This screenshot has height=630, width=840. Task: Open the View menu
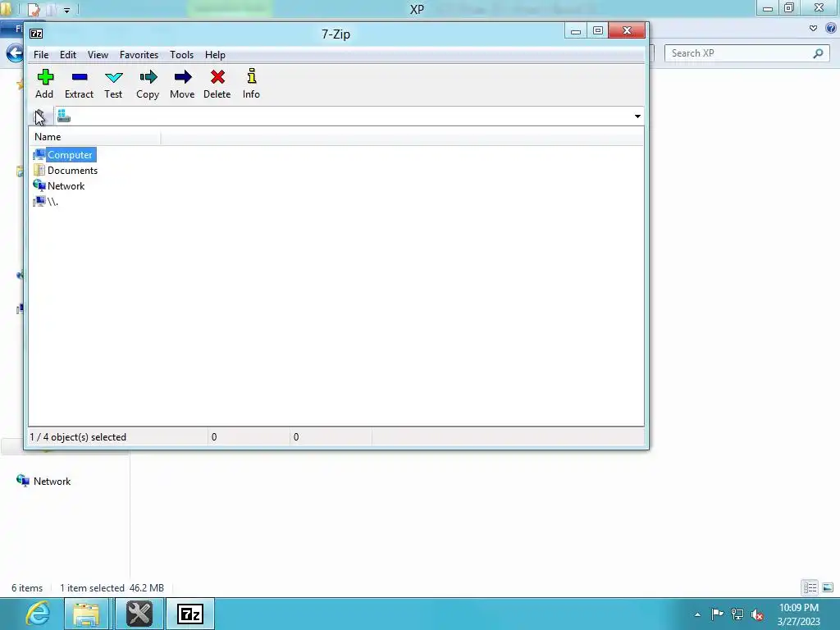[98, 55]
